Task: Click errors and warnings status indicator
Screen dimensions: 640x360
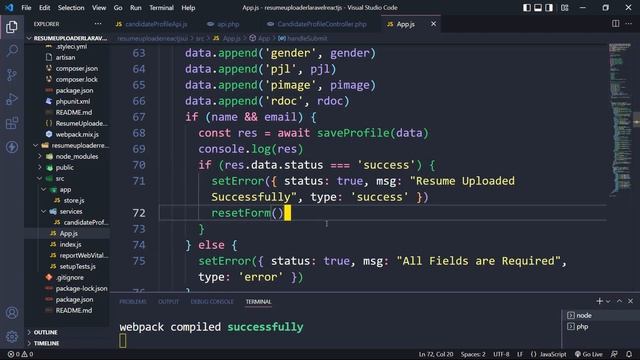Action: [20, 354]
